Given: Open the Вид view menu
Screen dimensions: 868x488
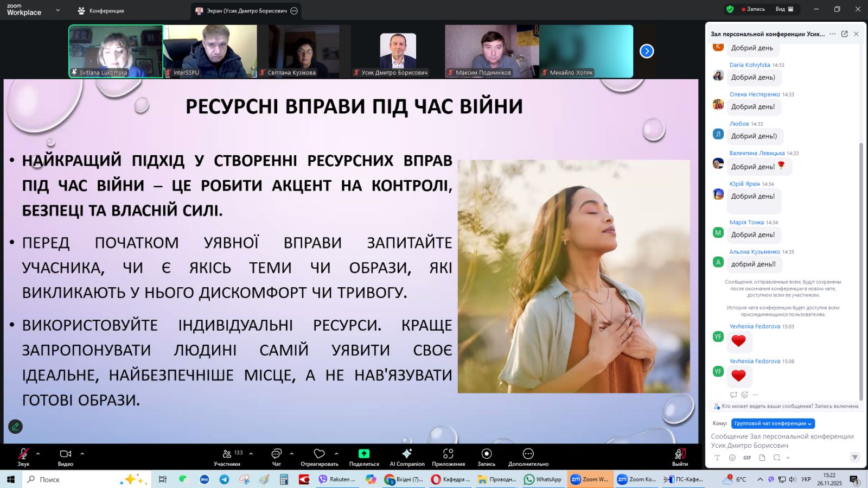Looking at the screenshot, I should (784, 9).
